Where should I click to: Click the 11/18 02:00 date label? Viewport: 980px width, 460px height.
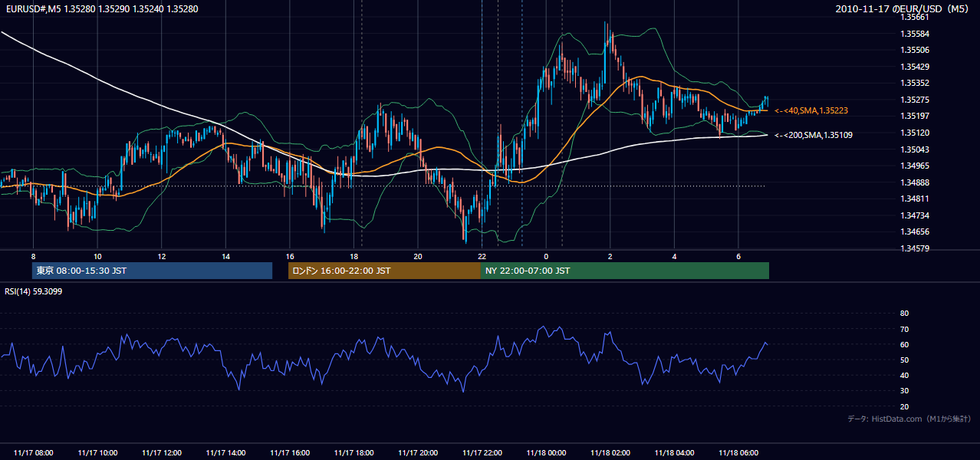(610, 452)
